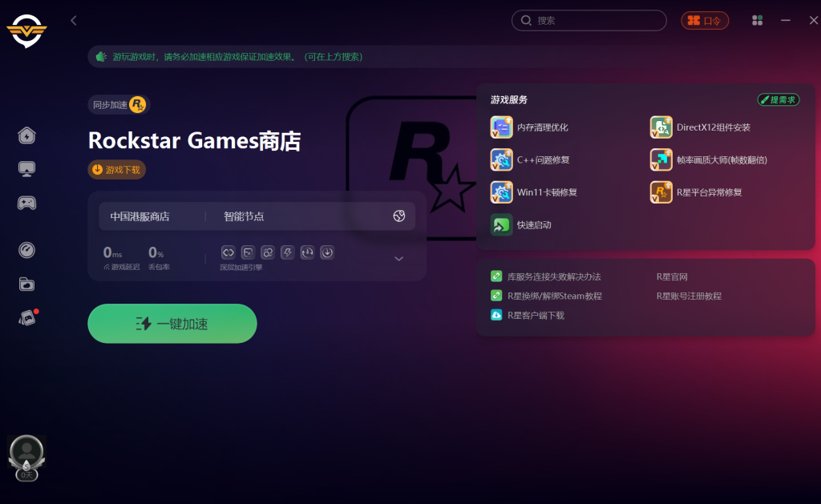
Task: Open the speedometer icon in the sidebar
Action: tap(26, 250)
